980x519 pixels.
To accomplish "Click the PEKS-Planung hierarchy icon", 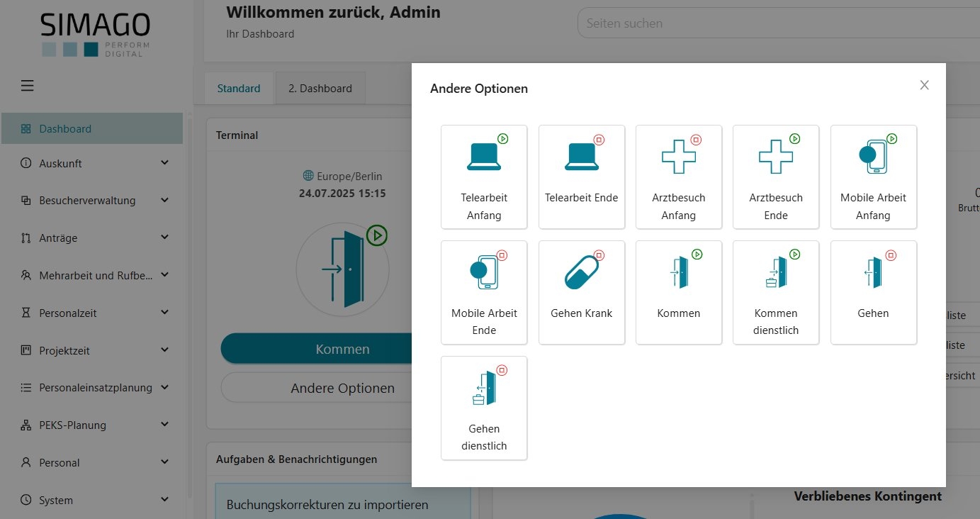I will 26,425.
